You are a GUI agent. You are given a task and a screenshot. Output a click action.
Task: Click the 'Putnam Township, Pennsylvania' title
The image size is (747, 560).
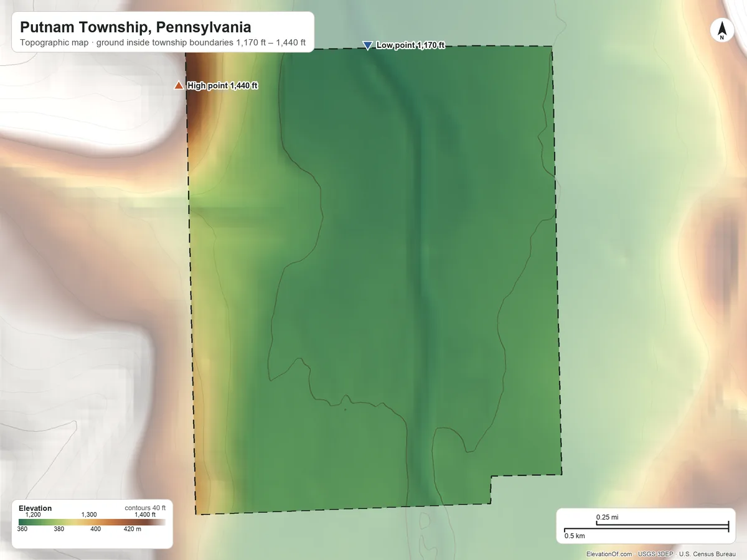point(136,27)
